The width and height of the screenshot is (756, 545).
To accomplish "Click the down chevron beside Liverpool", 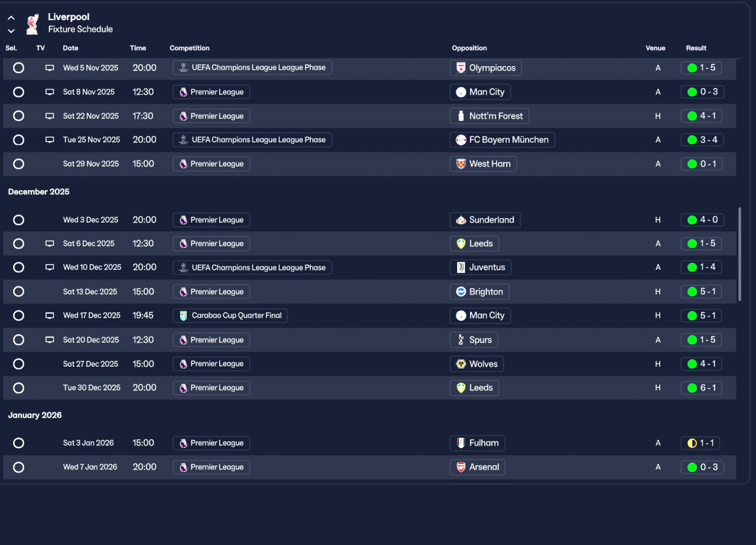I will [11, 31].
